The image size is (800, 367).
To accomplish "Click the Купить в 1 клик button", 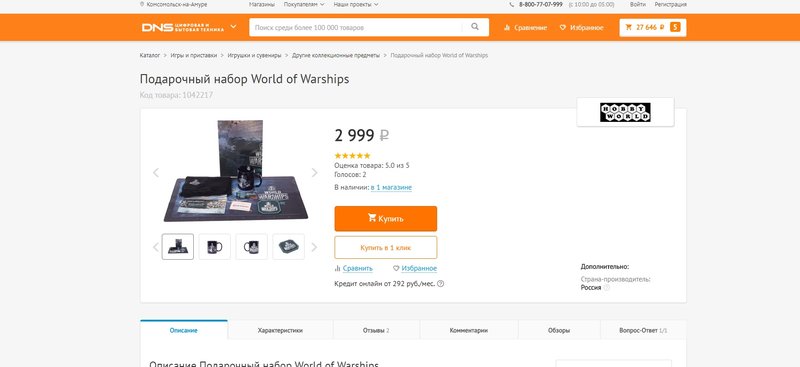I will 386,248.
